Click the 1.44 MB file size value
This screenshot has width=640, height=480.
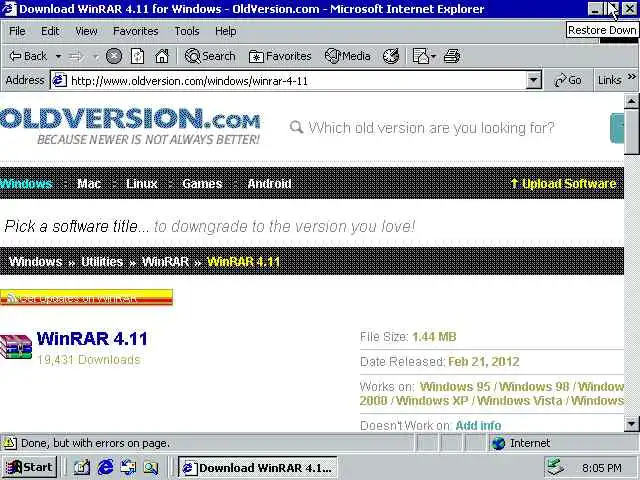pos(434,337)
